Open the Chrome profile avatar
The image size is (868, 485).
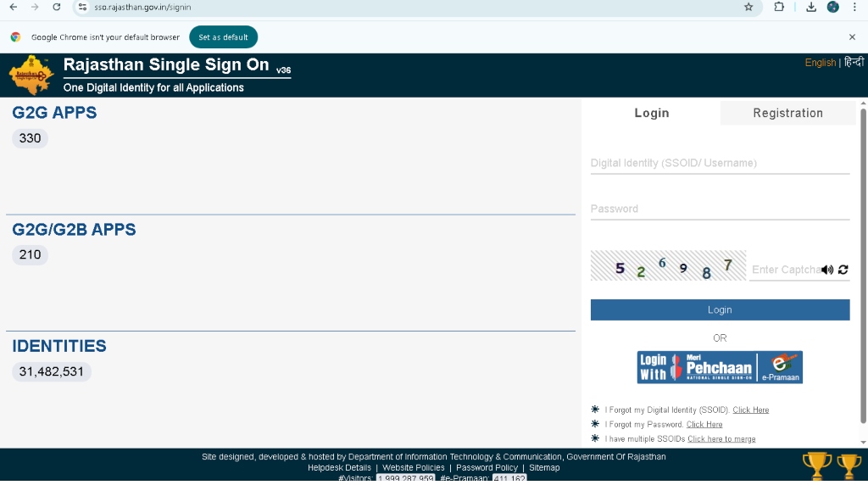pos(832,7)
